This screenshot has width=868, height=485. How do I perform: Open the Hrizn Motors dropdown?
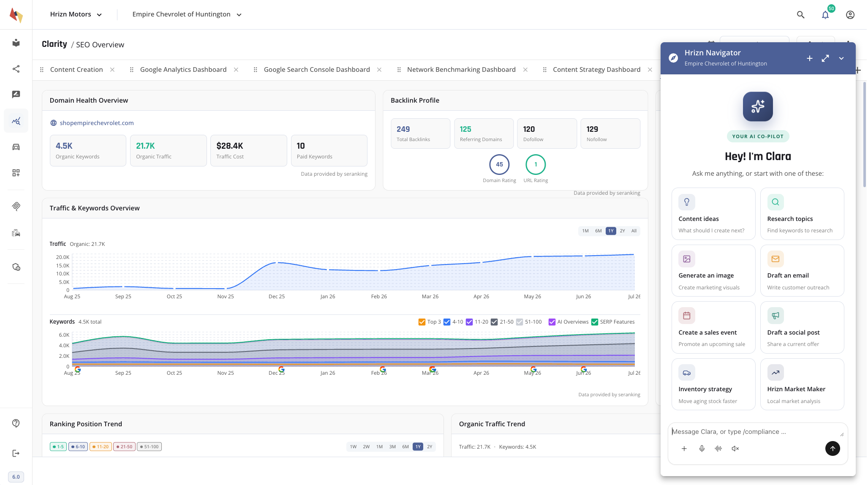[x=76, y=14]
